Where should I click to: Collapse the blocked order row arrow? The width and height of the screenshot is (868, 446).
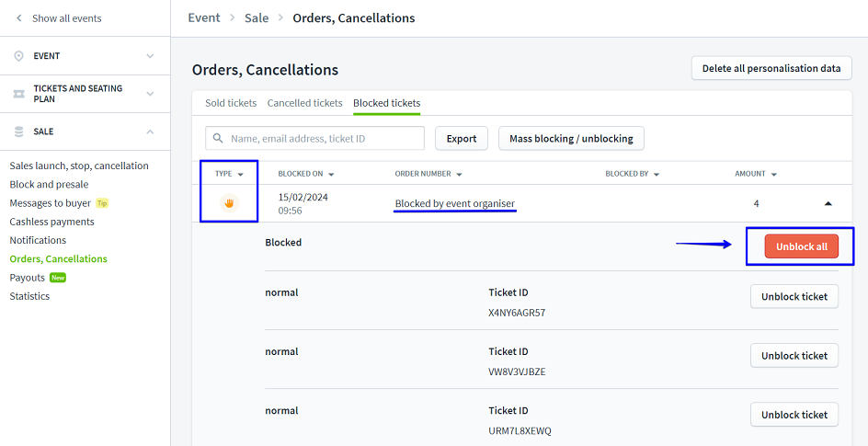coord(828,203)
